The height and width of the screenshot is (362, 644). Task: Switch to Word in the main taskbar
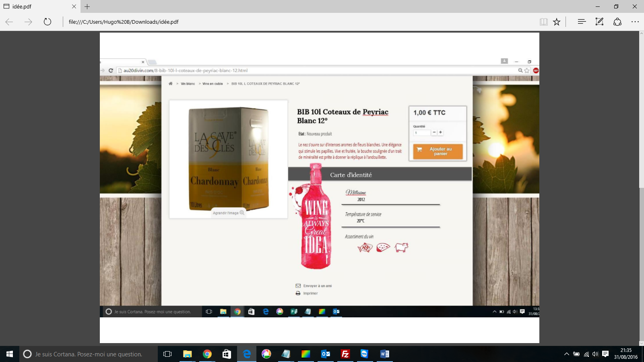click(x=384, y=354)
